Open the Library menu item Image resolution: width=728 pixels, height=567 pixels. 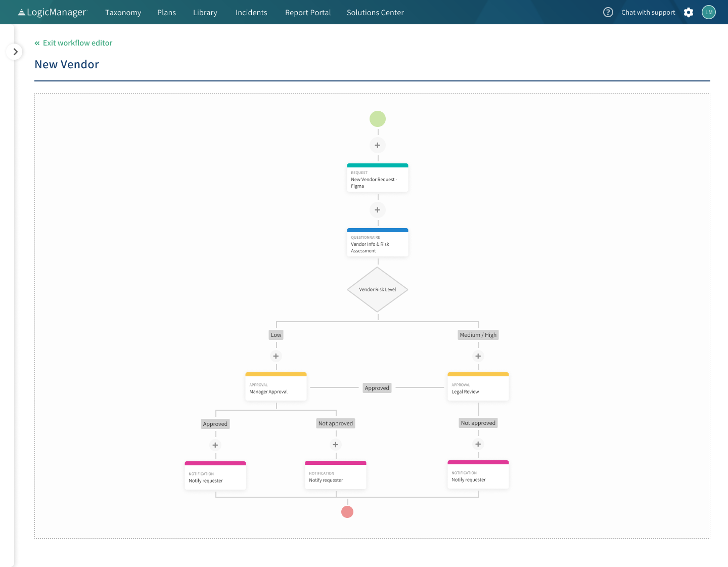click(x=205, y=12)
